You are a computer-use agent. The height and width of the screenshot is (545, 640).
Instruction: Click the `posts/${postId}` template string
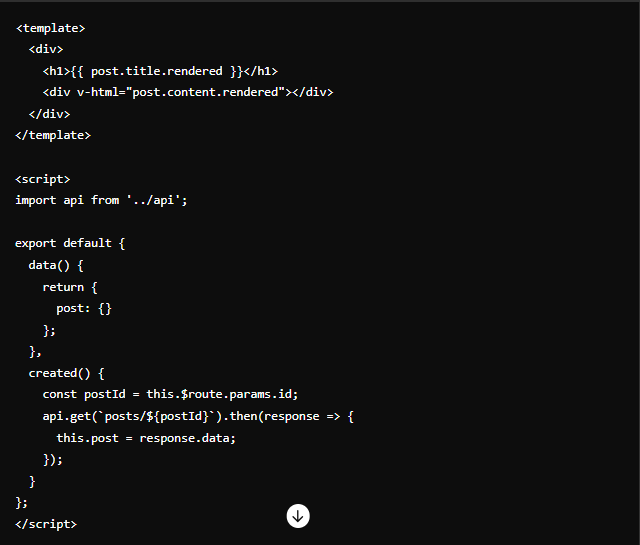[152, 416]
